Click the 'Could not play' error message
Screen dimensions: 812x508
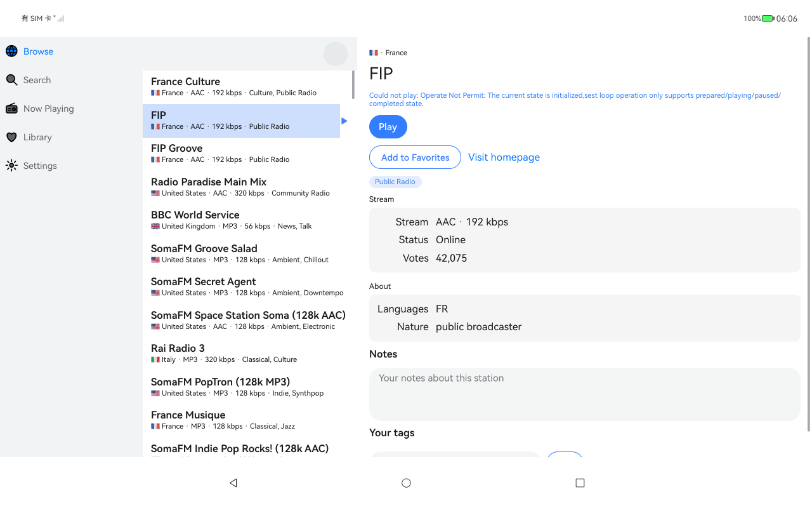click(x=575, y=100)
